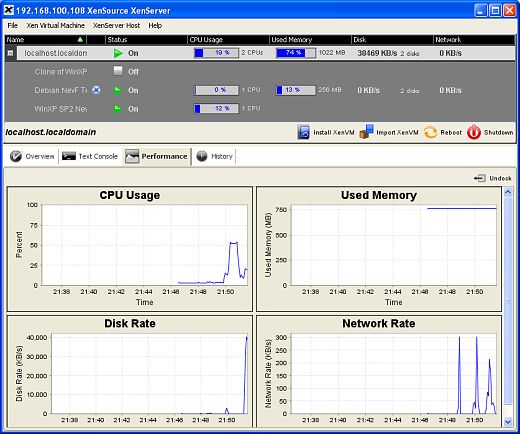Collapse the localhost.localdomain host tree
Screen dimensions: 520x434
[x=10, y=53]
